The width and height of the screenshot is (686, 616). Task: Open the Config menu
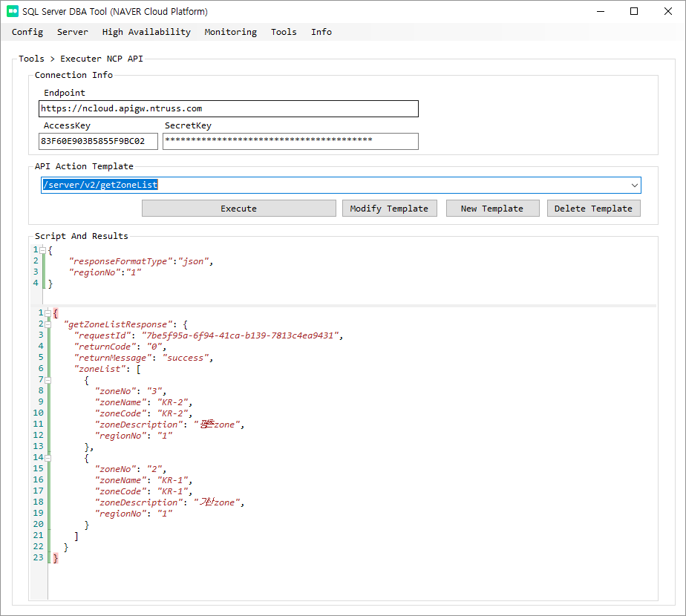click(x=27, y=32)
